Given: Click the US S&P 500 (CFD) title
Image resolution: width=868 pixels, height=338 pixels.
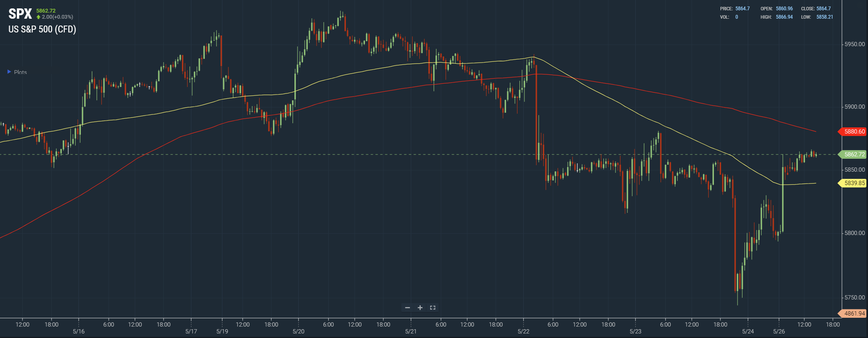Looking at the screenshot, I should click(x=42, y=29).
